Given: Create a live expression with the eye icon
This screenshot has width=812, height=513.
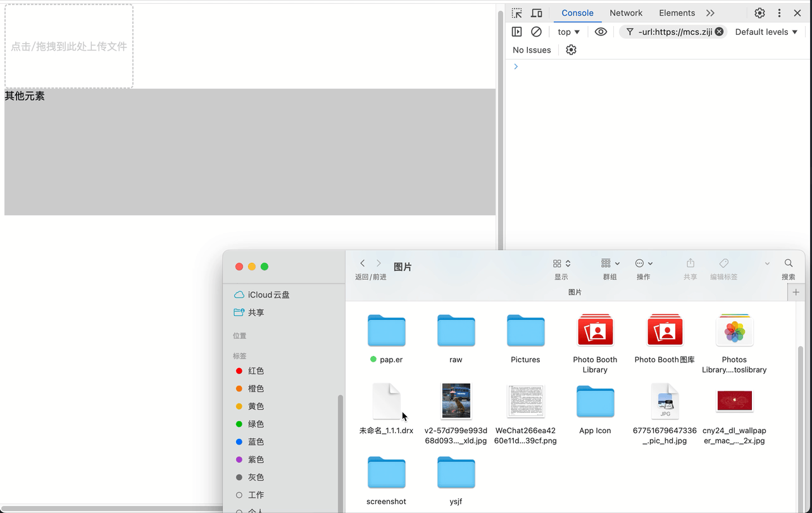Looking at the screenshot, I should [600, 32].
